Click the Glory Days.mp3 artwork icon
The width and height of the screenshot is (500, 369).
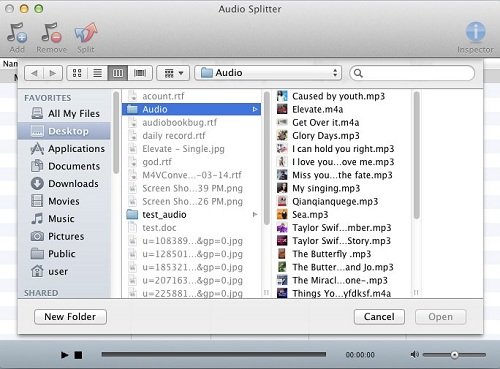[x=282, y=136]
